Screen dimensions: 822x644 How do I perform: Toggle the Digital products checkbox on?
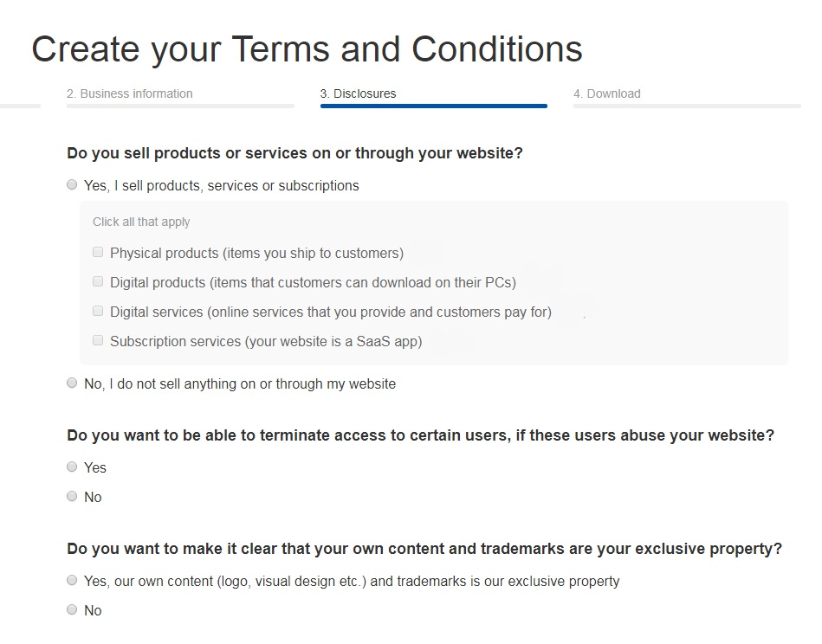(x=98, y=280)
